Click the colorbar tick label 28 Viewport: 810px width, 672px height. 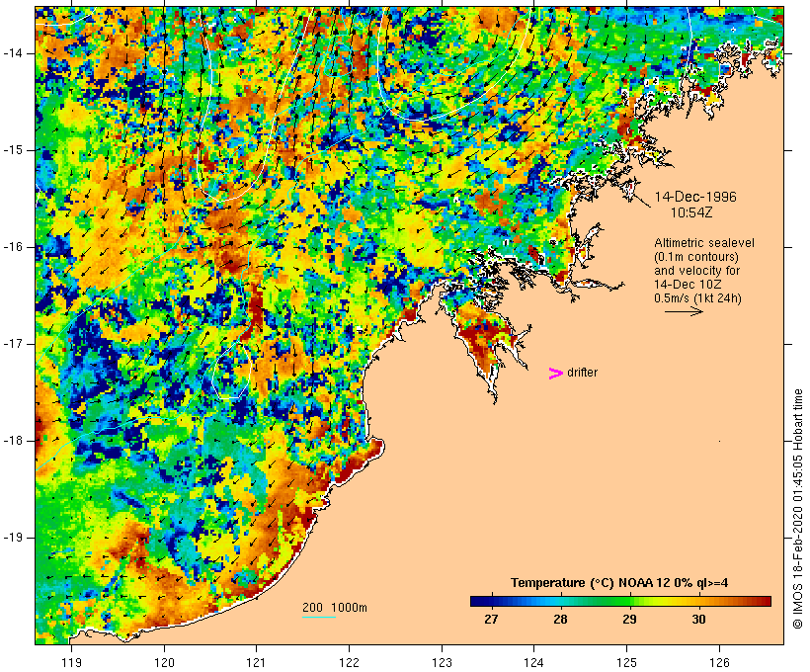coord(560,619)
